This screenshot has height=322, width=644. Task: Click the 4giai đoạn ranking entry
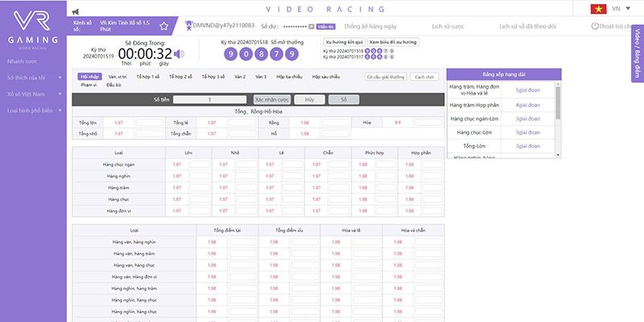528,105
